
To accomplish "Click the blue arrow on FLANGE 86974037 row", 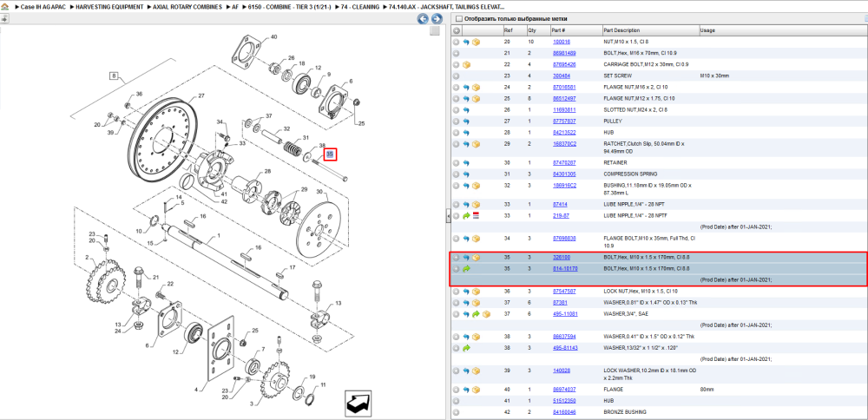I will [x=466, y=390].
